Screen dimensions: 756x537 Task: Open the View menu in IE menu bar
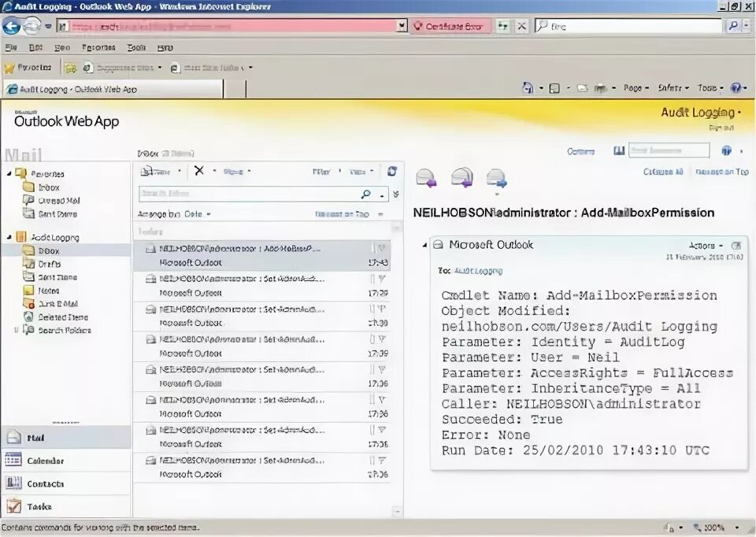tap(62, 47)
